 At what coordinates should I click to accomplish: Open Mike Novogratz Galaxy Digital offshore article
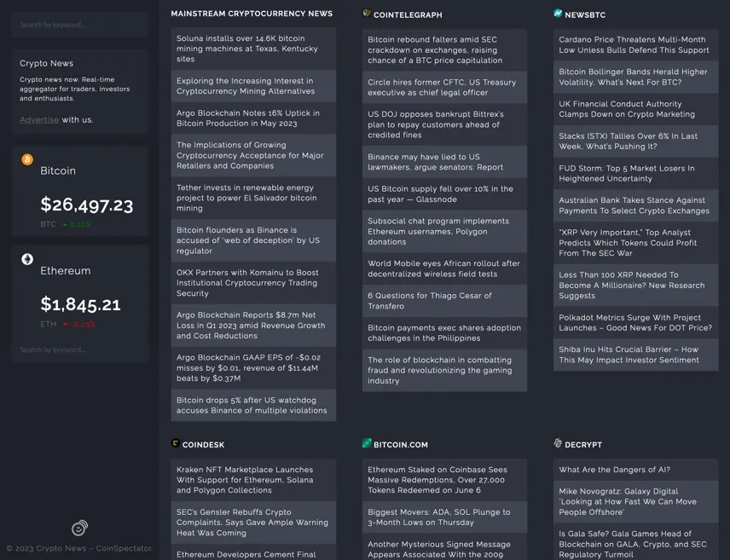click(x=636, y=501)
